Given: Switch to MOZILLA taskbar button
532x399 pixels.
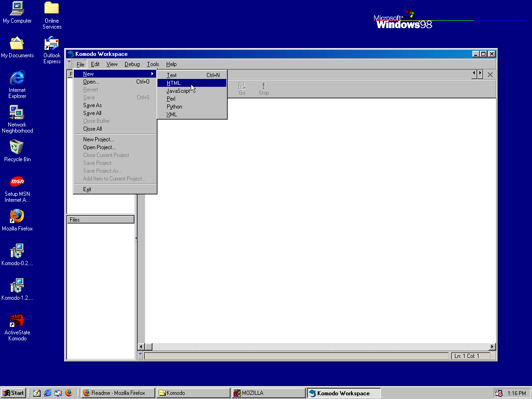Looking at the screenshot, I should point(269,393).
